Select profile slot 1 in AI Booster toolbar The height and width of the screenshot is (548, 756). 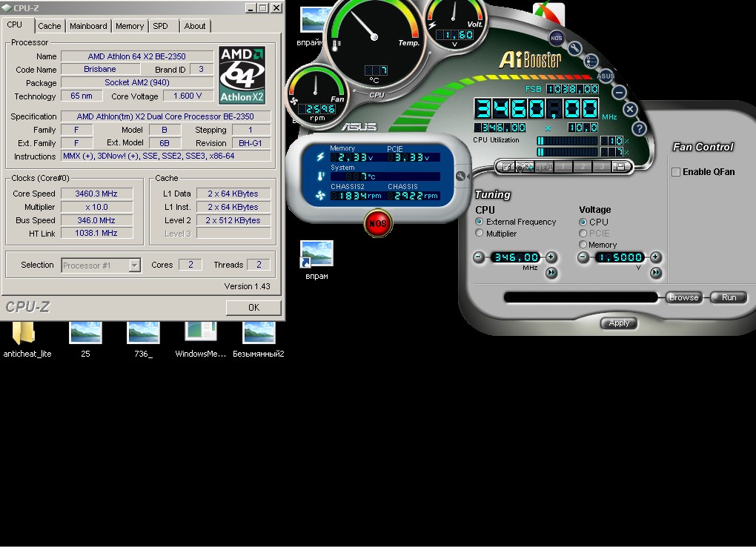(563, 167)
